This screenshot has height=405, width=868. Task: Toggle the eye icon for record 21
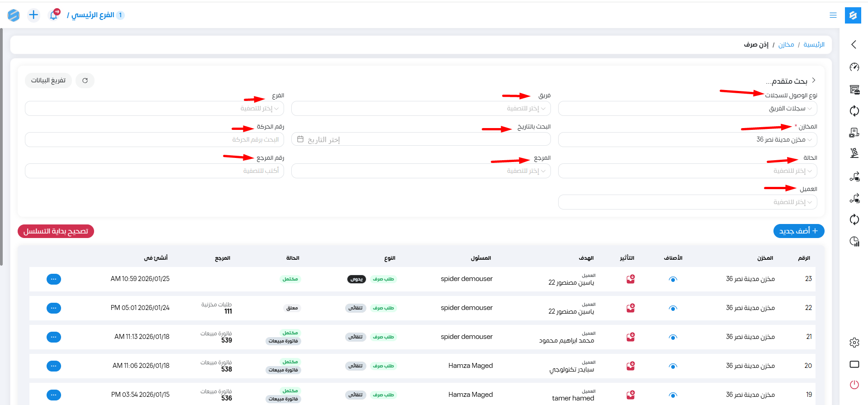point(673,337)
